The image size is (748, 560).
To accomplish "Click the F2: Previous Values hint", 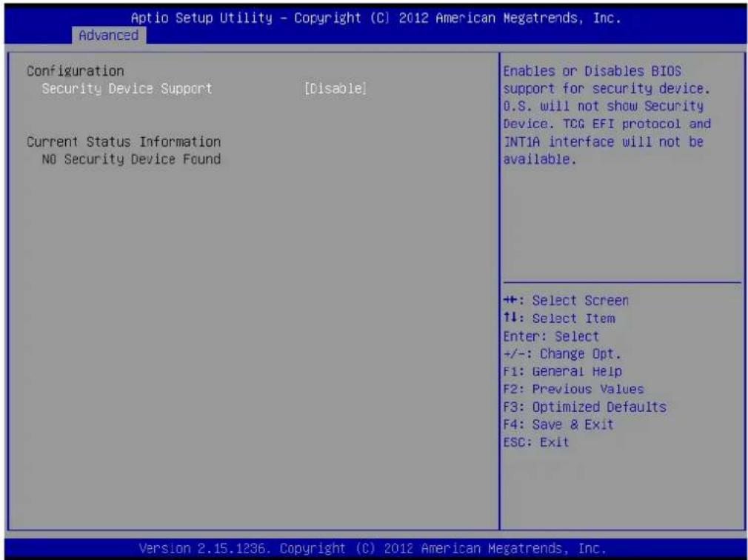I will tap(573, 389).
